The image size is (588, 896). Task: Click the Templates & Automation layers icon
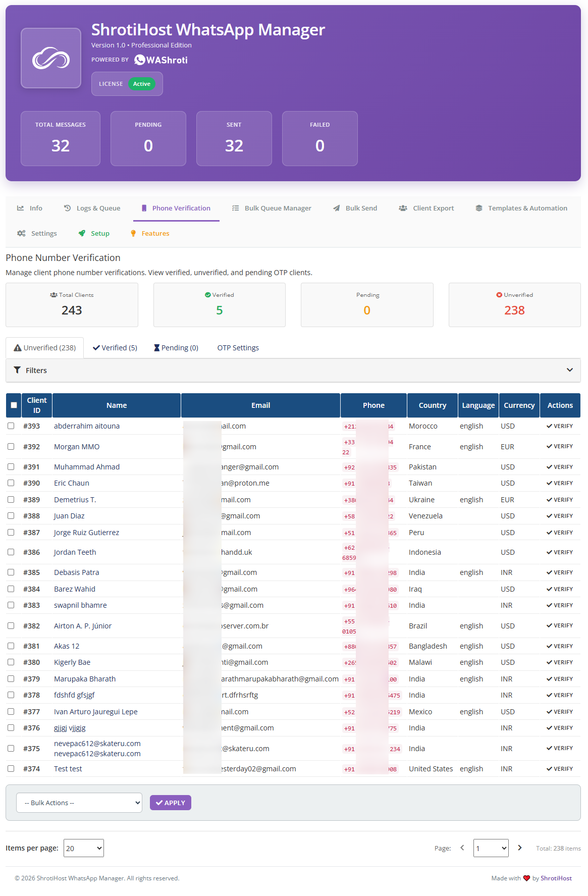pos(478,208)
